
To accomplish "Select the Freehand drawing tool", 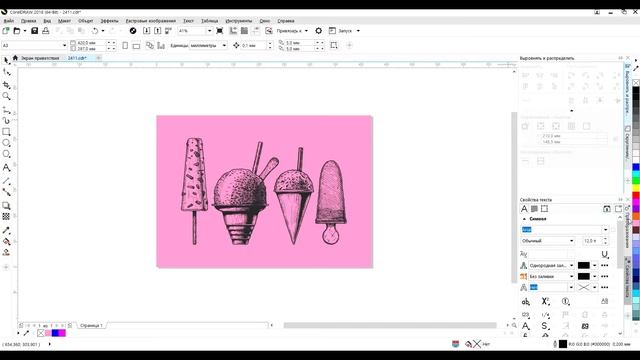I will 6,110.
